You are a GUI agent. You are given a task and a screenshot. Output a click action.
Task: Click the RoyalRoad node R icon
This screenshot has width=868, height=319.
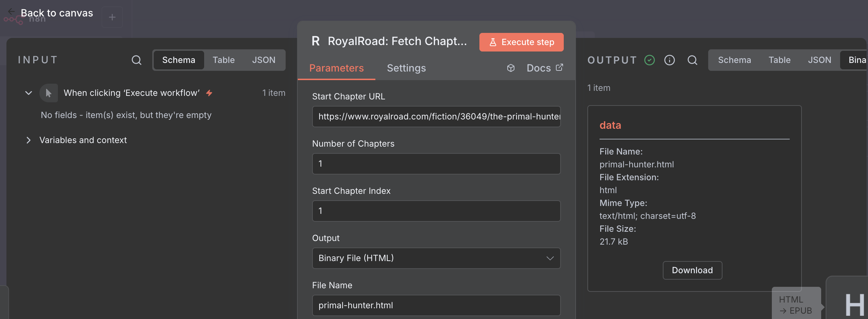(x=315, y=41)
